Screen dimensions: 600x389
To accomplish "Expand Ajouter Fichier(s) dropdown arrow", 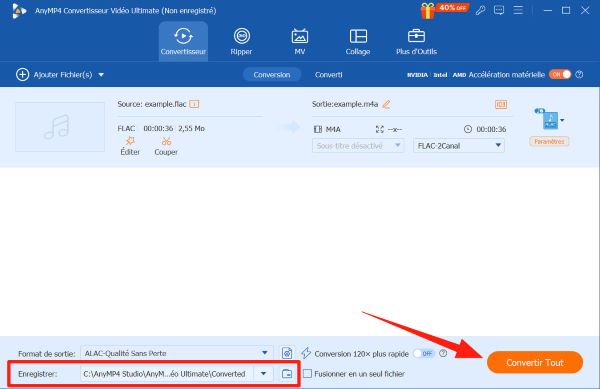I will [x=101, y=75].
